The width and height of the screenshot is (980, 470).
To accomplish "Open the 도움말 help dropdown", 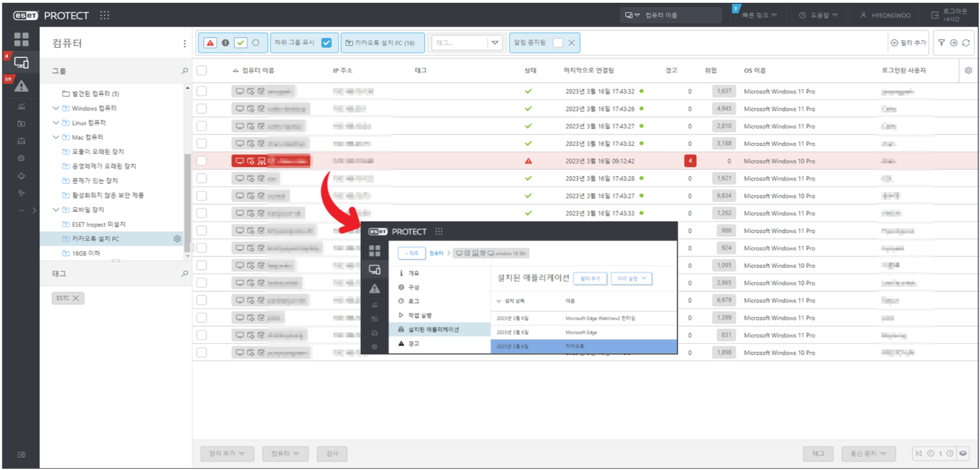I will tap(818, 15).
